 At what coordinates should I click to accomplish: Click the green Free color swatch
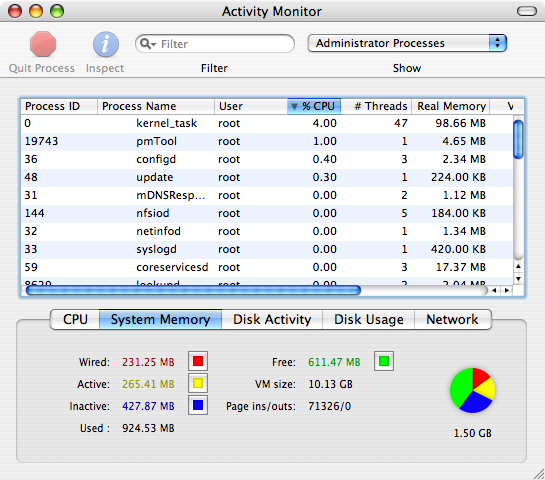(384, 361)
